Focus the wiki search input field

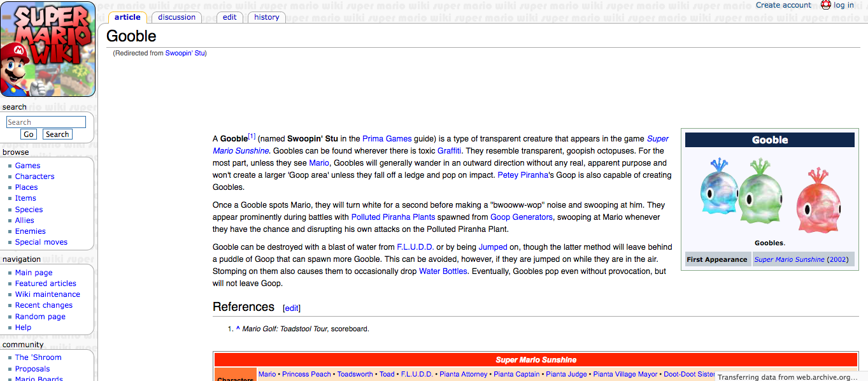[x=46, y=122]
